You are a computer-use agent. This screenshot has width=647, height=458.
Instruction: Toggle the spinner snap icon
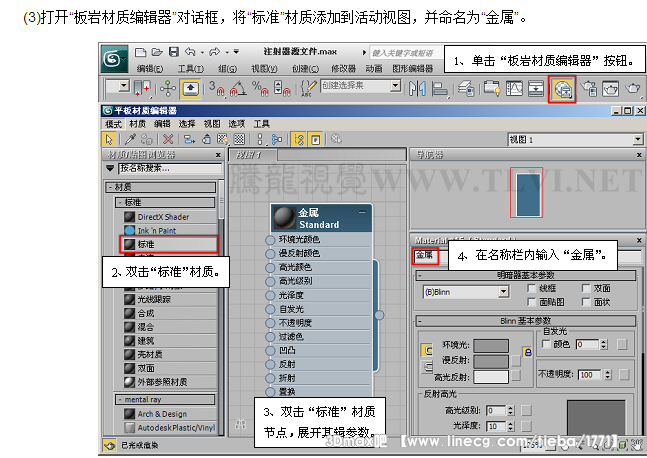point(282,88)
